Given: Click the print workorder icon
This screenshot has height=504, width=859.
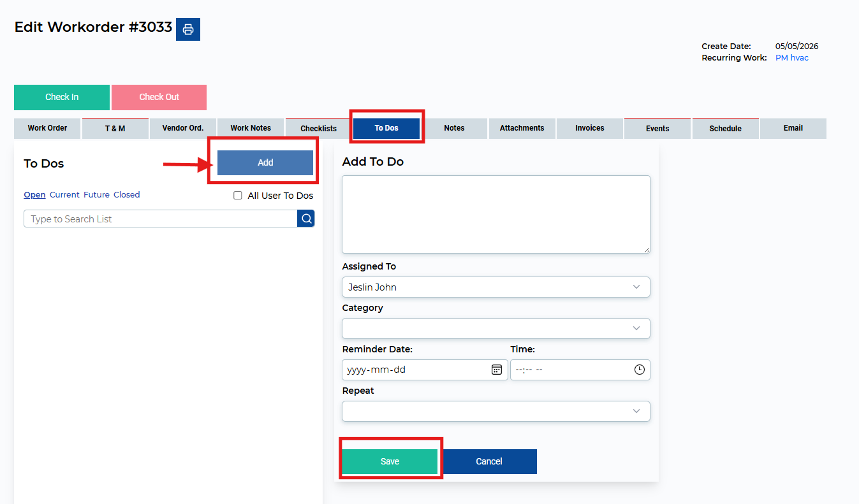Looking at the screenshot, I should click(x=188, y=29).
